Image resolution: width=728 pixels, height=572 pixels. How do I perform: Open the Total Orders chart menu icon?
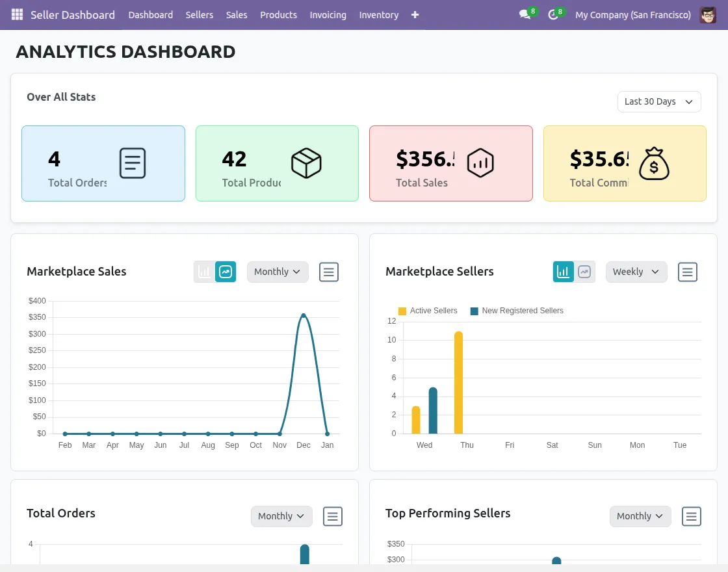point(332,516)
